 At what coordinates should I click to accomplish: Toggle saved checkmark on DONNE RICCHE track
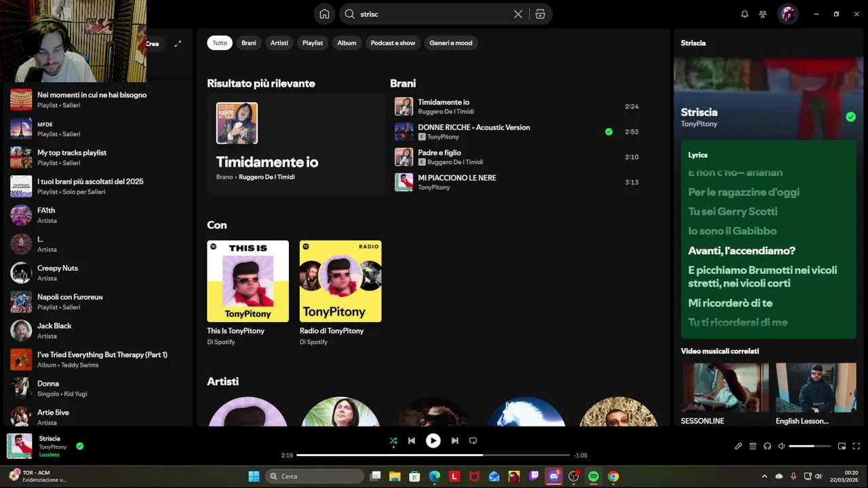click(608, 131)
